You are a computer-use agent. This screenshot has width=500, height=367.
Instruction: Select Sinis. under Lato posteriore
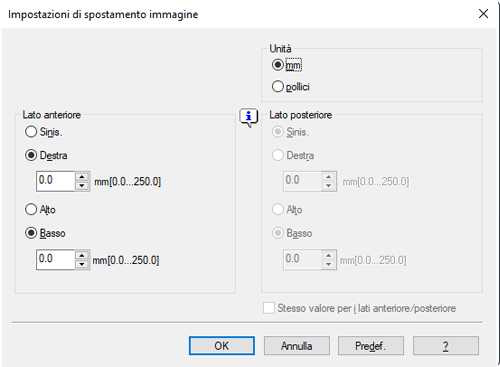[x=278, y=132]
